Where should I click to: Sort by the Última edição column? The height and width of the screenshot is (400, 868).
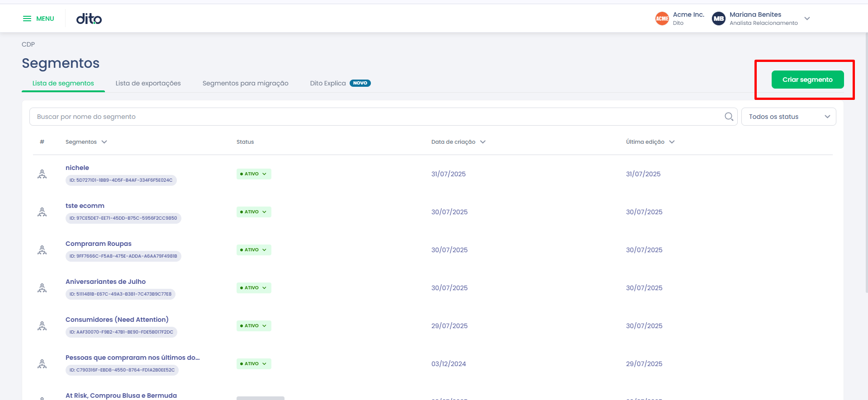[x=650, y=142]
